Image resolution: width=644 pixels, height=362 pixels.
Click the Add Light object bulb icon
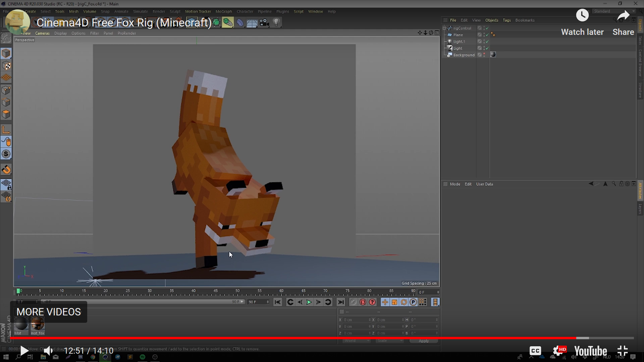coord(276,22)
